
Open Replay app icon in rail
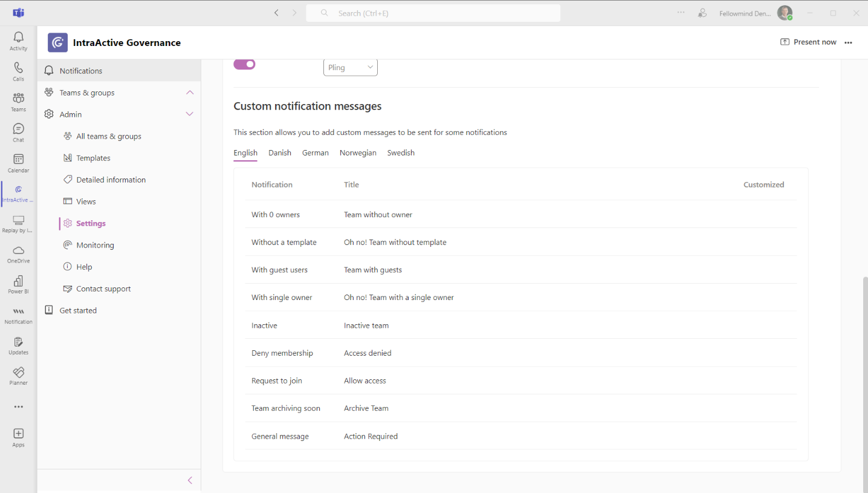click(x=18, y=224)
